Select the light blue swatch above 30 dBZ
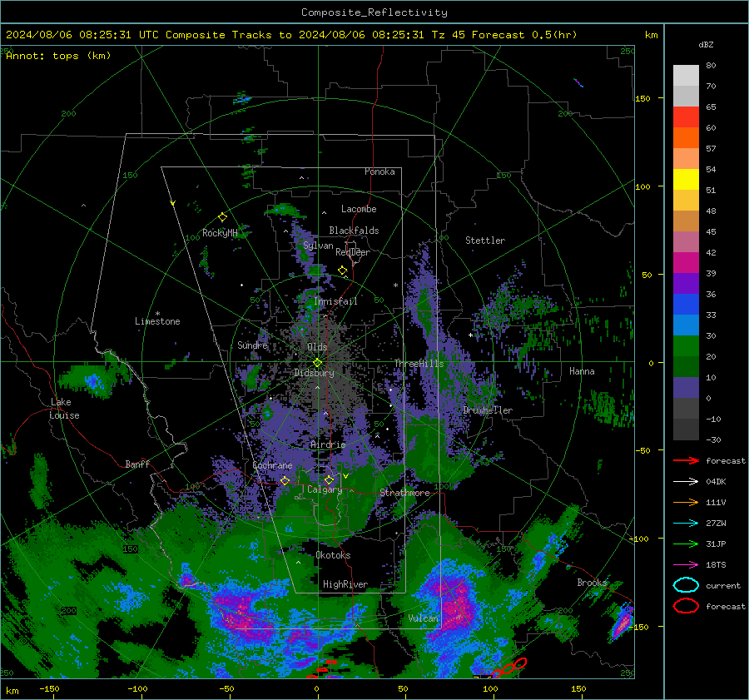This screenshot has width=749, height=700. pyautogui.click(x=686, y=325)
